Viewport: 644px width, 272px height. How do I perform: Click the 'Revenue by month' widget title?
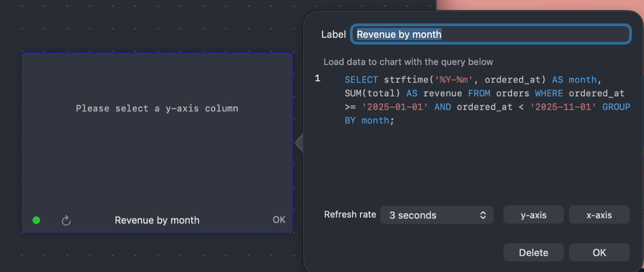pos(157,220)
